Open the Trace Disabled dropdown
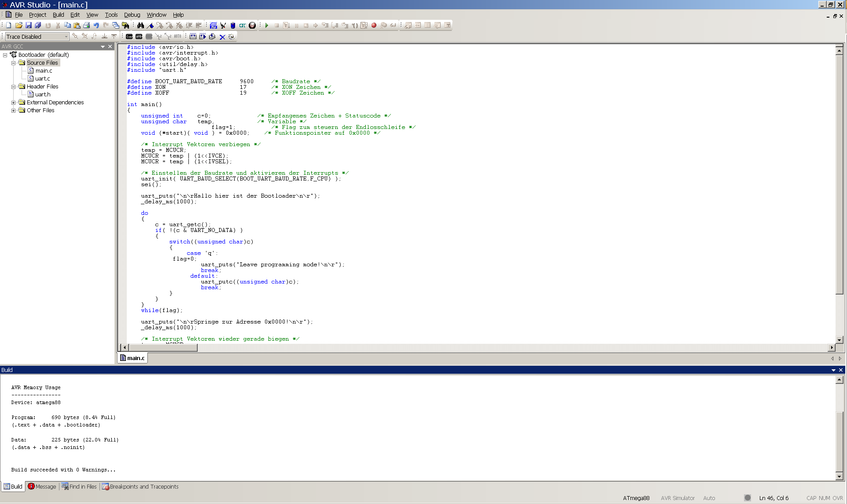The image size is (847, 504). click(x=66, y=37)
